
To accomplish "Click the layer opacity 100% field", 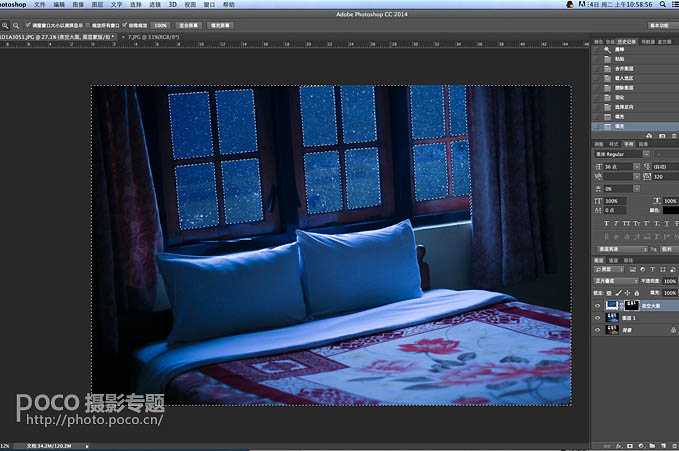I will [x=670, y=281].
